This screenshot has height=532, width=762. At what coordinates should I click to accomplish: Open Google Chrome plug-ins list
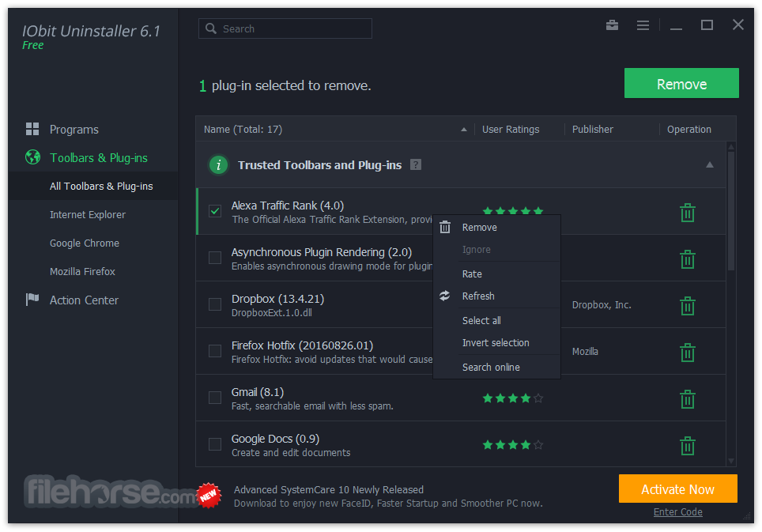click(x=85, y=243)
